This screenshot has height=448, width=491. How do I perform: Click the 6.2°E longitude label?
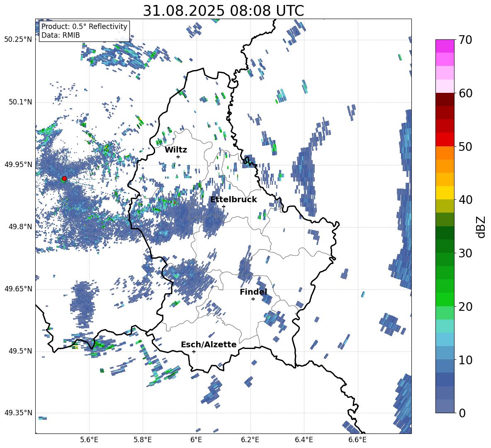[250, 440]
